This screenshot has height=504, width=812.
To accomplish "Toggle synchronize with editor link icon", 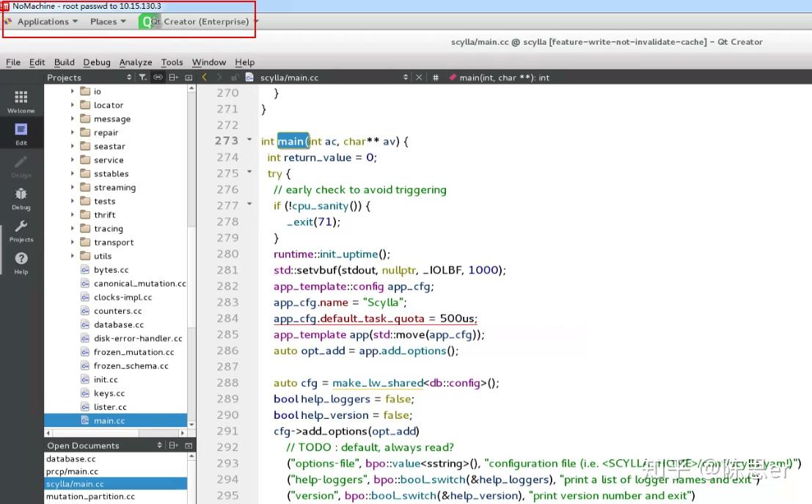I will coord(158,77).
